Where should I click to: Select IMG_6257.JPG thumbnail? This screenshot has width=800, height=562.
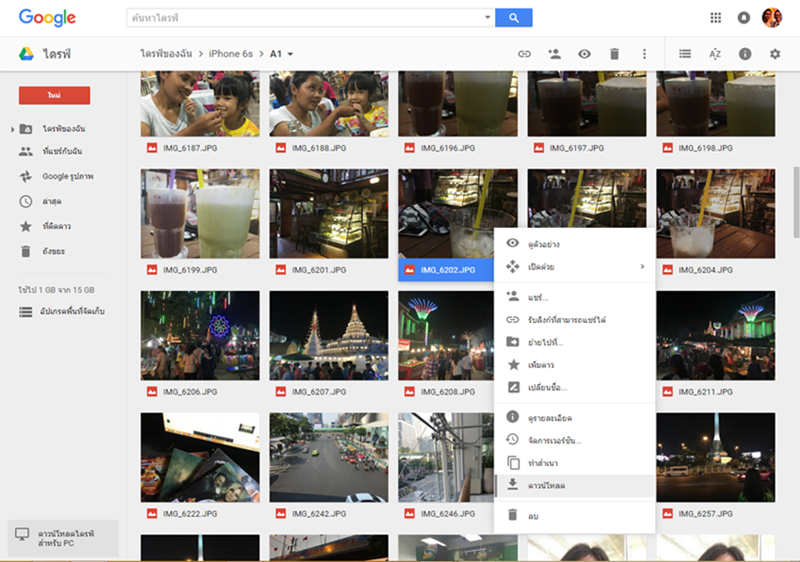pyautogui.click(x=715, y=457)
